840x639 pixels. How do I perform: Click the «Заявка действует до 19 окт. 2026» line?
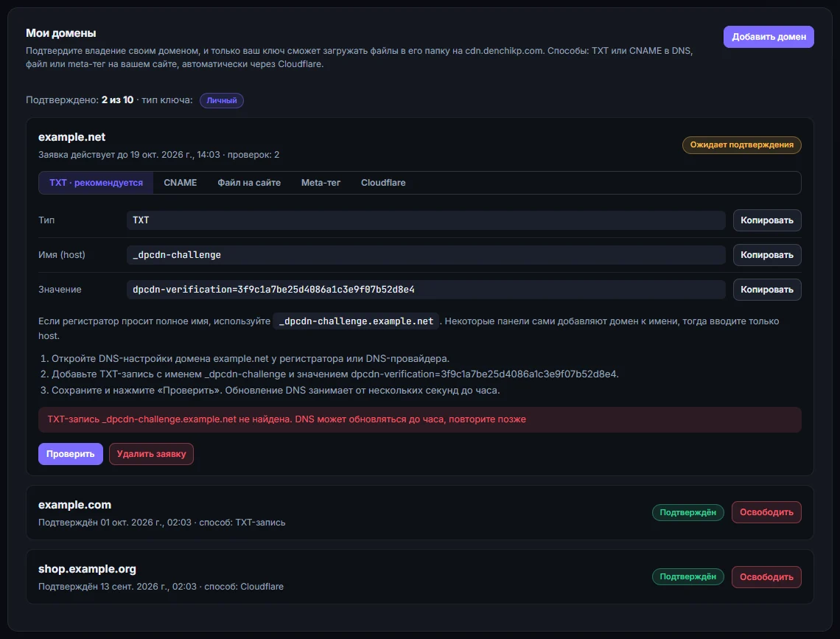[158, 155]
